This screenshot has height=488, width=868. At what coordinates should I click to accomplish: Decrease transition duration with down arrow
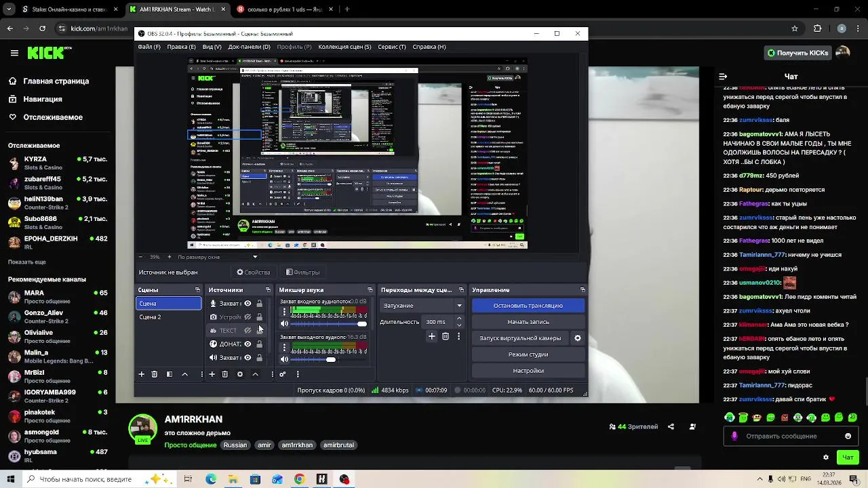tap(459, 325)
